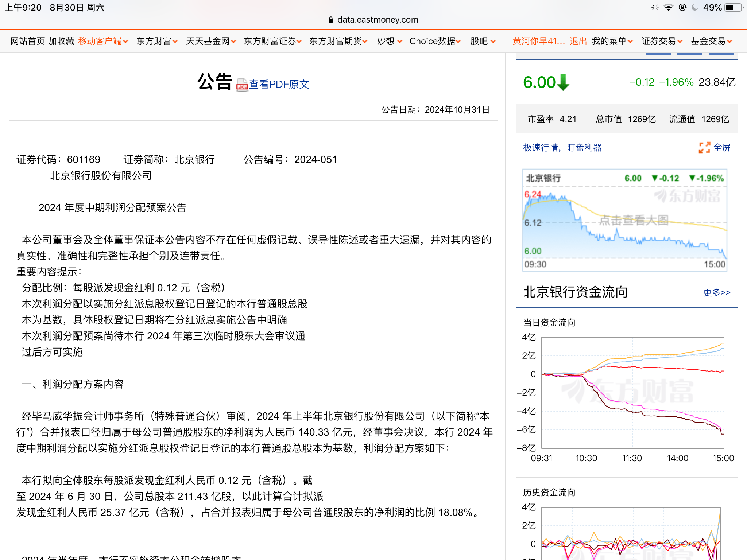Screen dimensions: 747x560
Task: Tap the battery status icon
Action: point(734,8)
